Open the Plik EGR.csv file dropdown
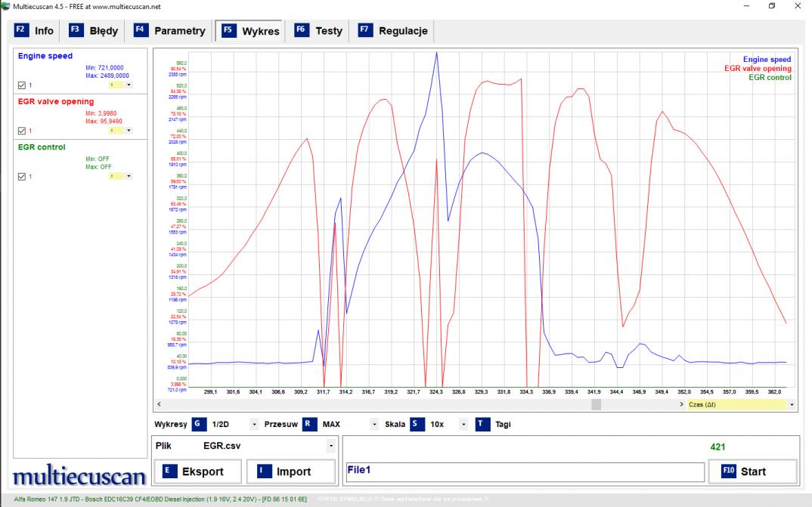 (x=330, y=447)
